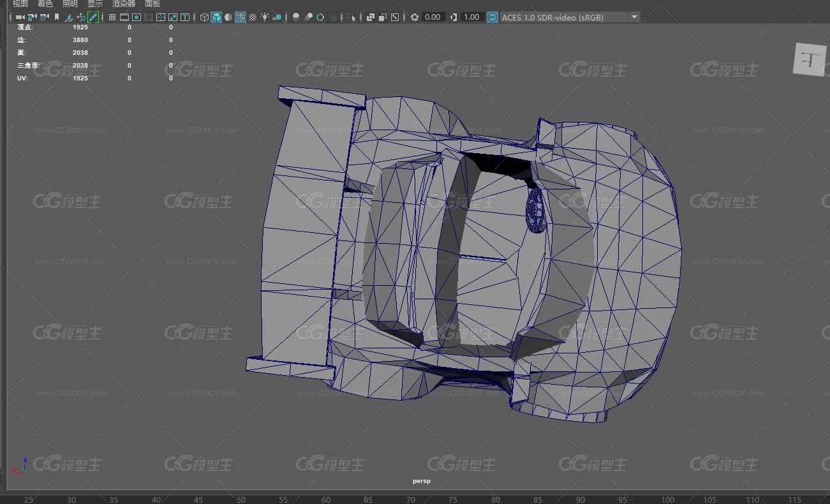This screenshot has width=830, height=504.
Task: Click the Exposure aperture icon
Action: pyautogui.click(x=415, y=17)
